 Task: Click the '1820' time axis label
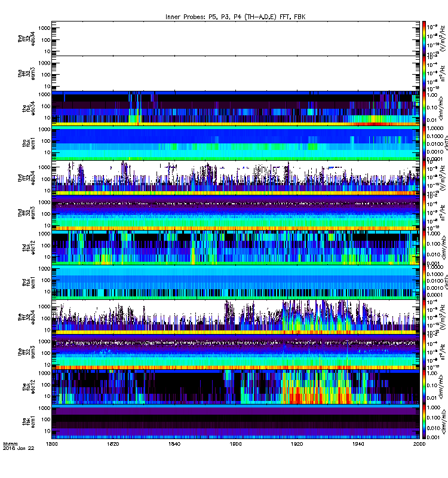[113, 443]
